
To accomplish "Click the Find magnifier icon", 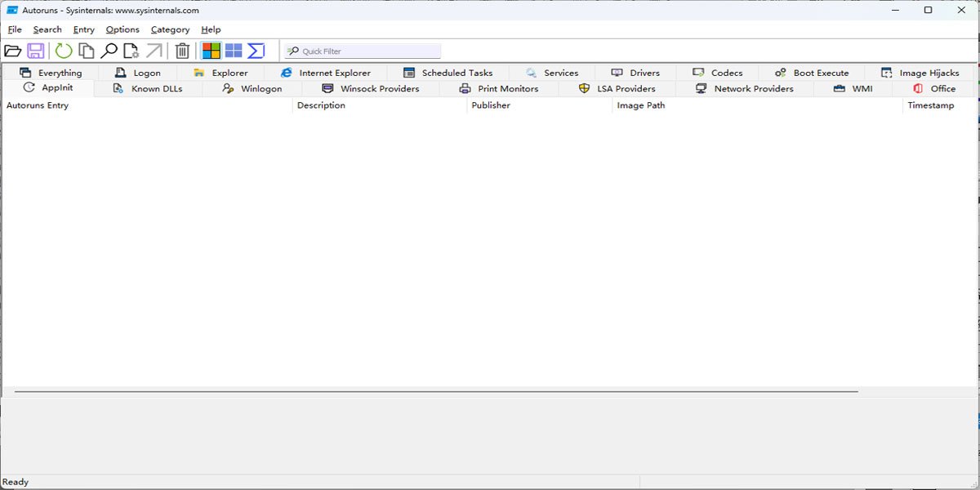I will click(109, 51).
